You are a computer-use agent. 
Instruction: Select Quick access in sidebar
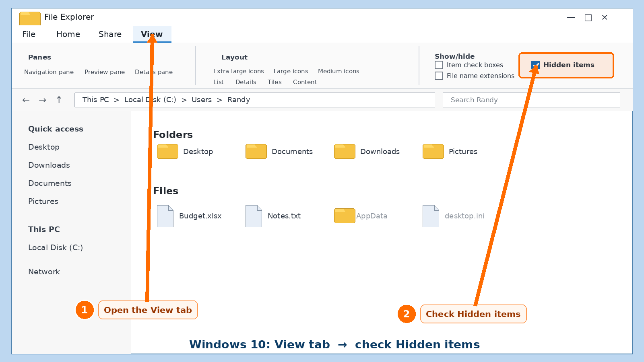tap(56, 129)
